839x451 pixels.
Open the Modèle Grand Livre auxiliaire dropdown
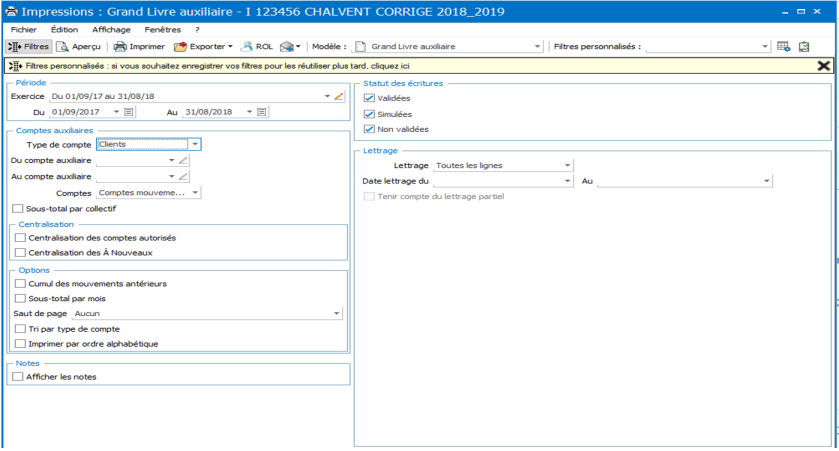click(x=538, y=47)
